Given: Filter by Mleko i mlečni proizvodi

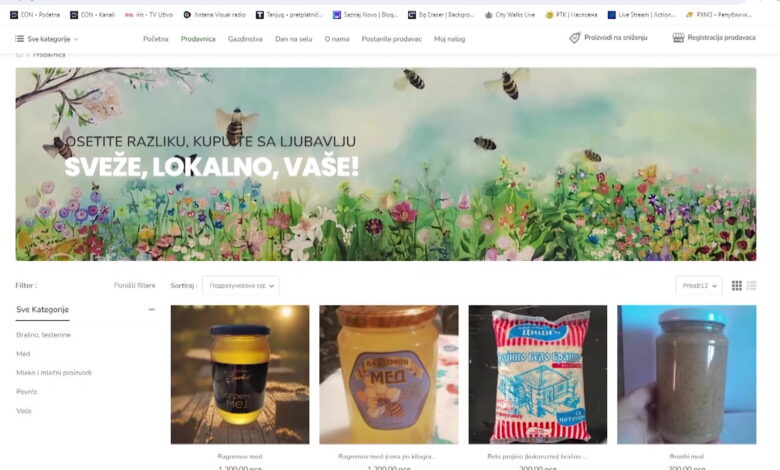Looking at the screenshot, I should coord(53,373).
